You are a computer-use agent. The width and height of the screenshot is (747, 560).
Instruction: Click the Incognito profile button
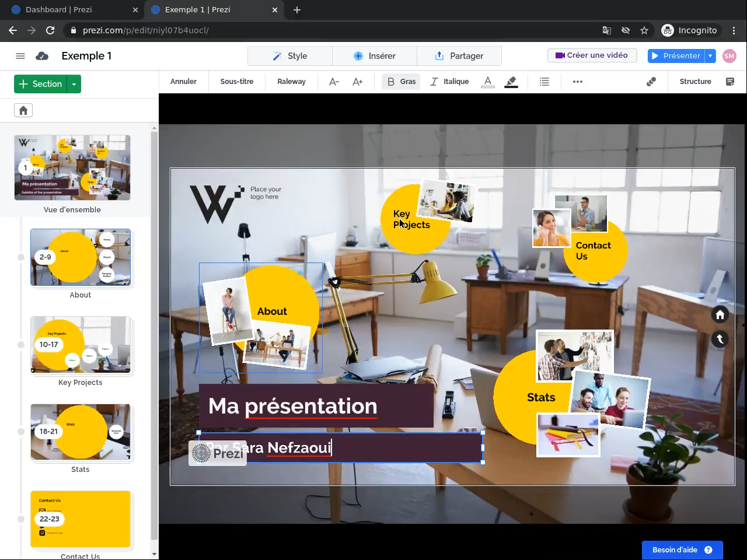[x=689, y=30]
